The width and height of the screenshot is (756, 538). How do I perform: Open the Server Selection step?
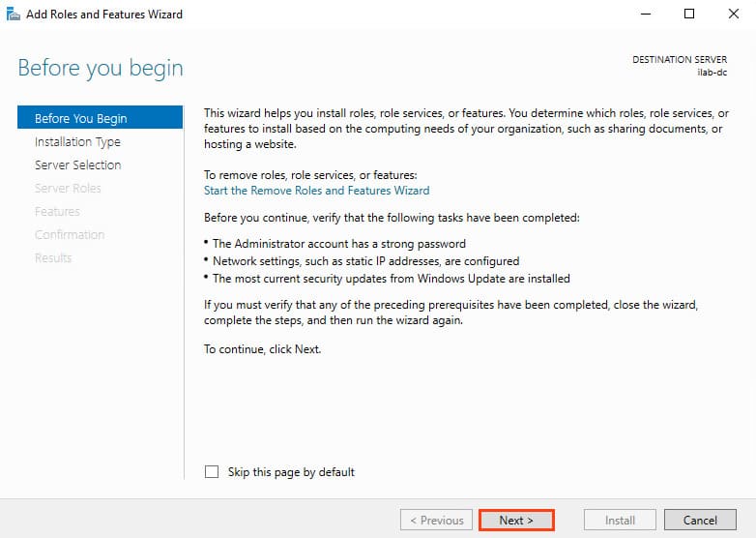click(x=77, y=164)
